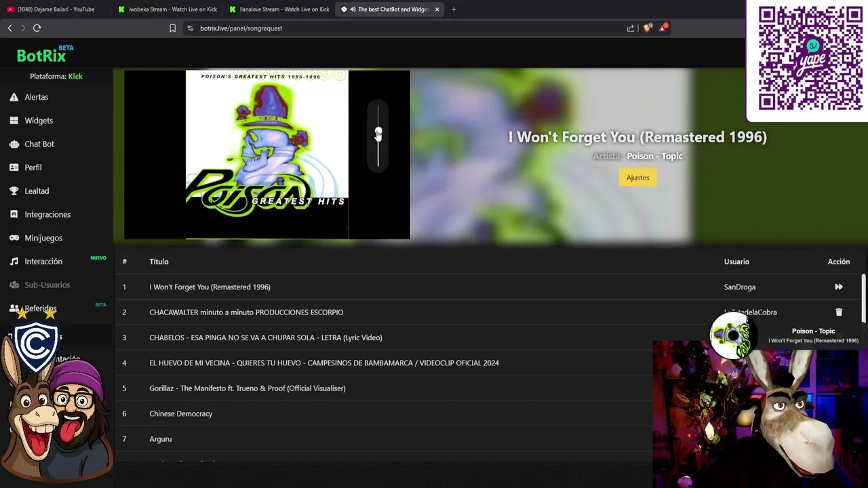The height and width of the screenshot is (488, 868).
Task: Skip current song with fast-forward icon
Action: tap(839, 287)
